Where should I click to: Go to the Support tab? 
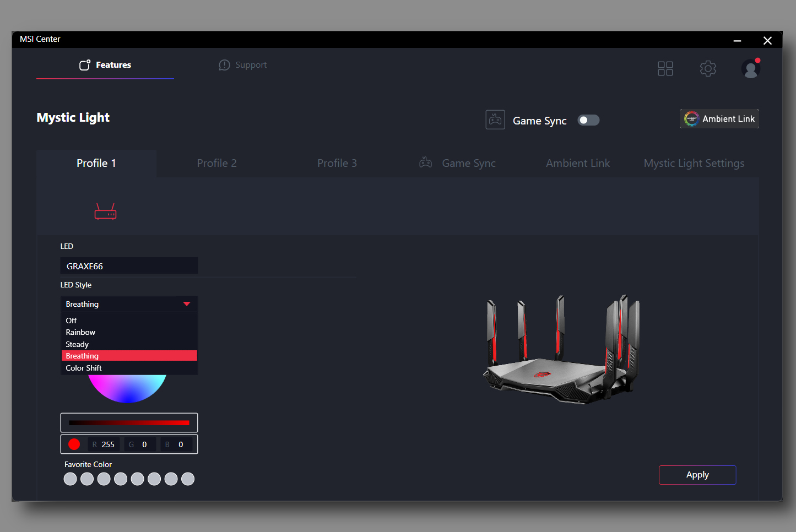[242, 65]
